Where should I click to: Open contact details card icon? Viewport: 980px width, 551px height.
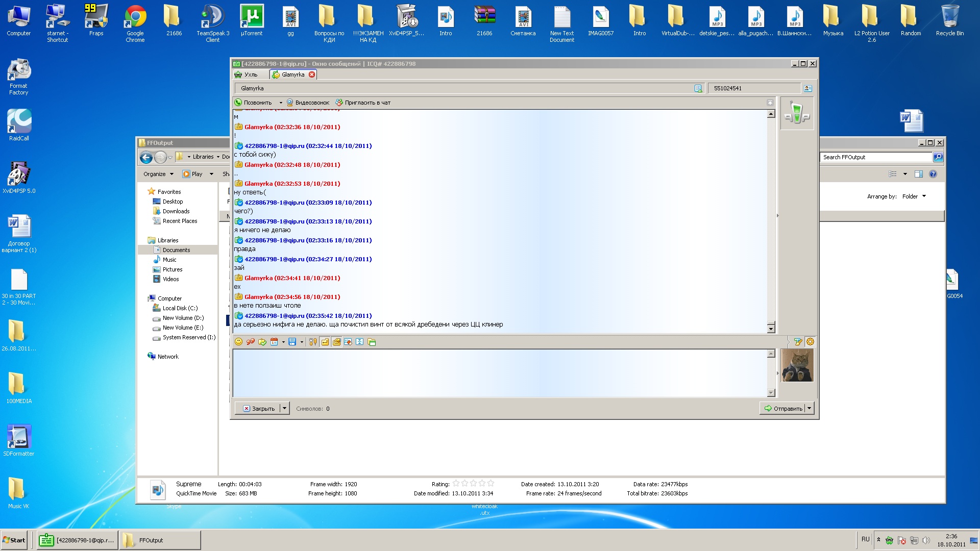807,88
